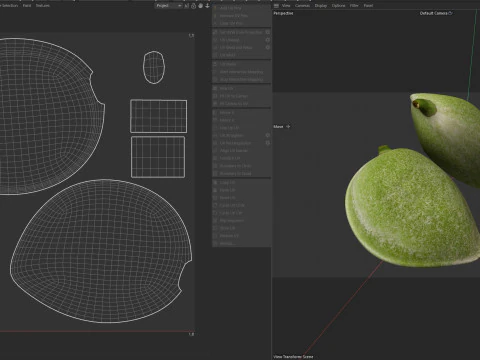Open the viewport Filter menu
The width and height of the screenshot is (480, 360).
click(x=354, y=6)
